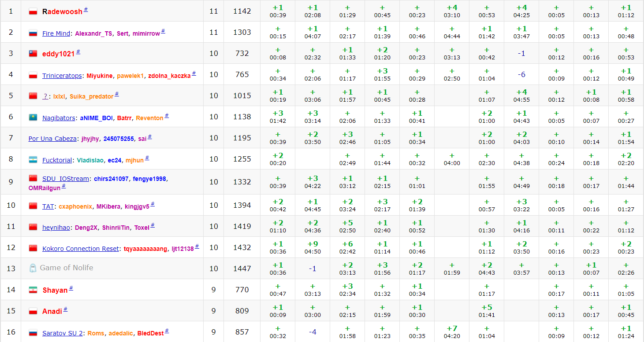
Task: Click the China flag next to TAT
Action: pyautogui.click(x=33, y=206)
